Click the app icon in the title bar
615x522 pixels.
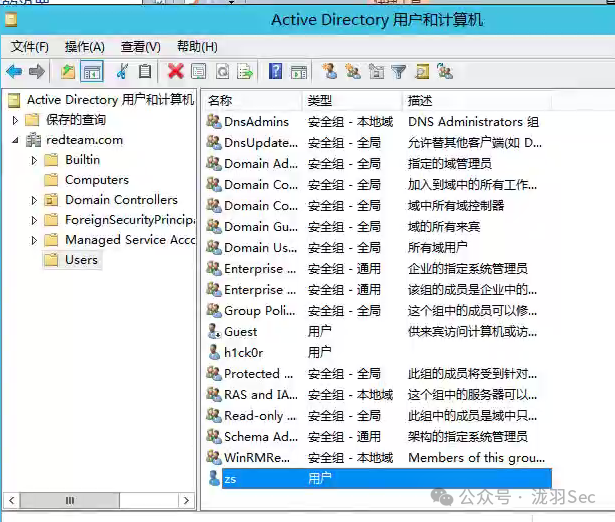pos(11,20)
